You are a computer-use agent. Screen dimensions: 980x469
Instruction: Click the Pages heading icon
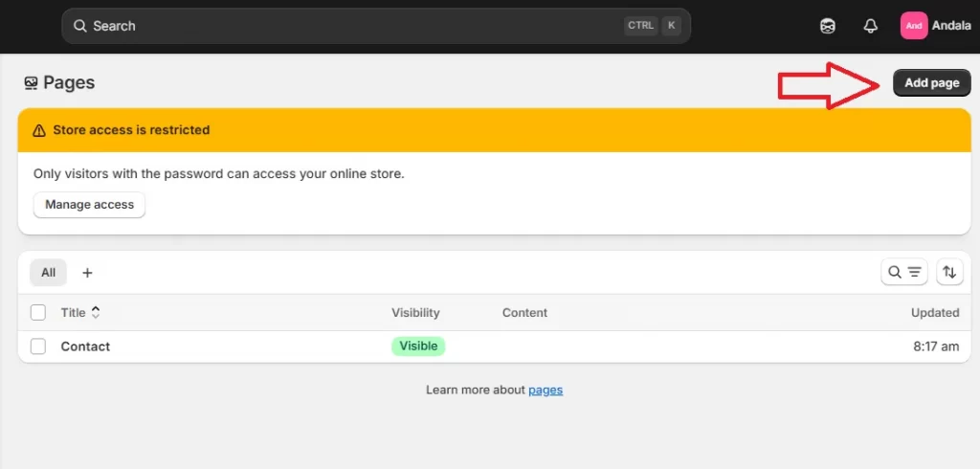pos(32,83)
